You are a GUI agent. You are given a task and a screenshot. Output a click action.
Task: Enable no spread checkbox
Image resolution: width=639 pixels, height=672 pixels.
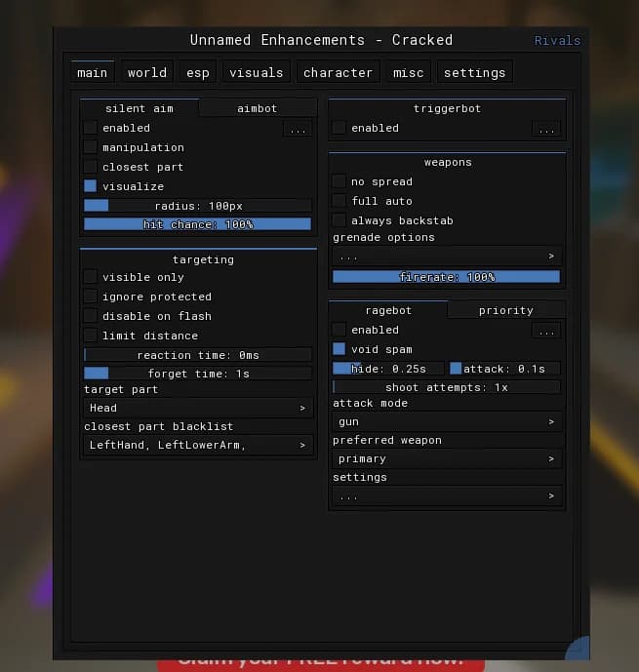click(x=339, y=181)
